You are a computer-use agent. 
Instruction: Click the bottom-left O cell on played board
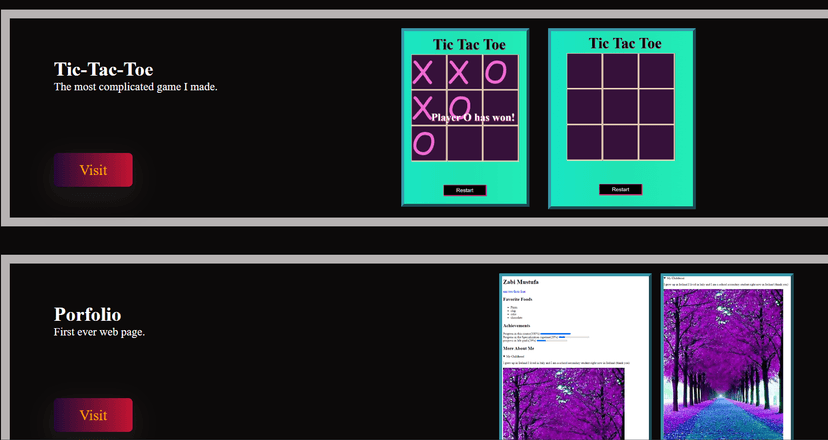coord(429,143)
